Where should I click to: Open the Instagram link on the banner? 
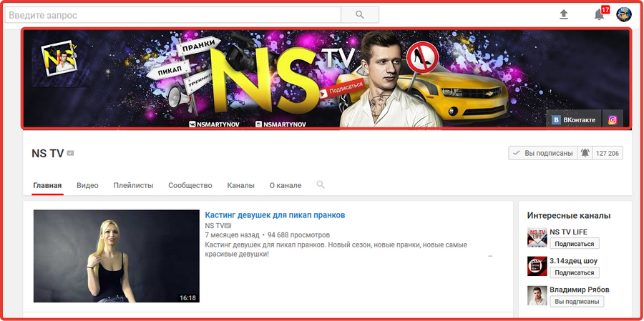tap(613, 120)
